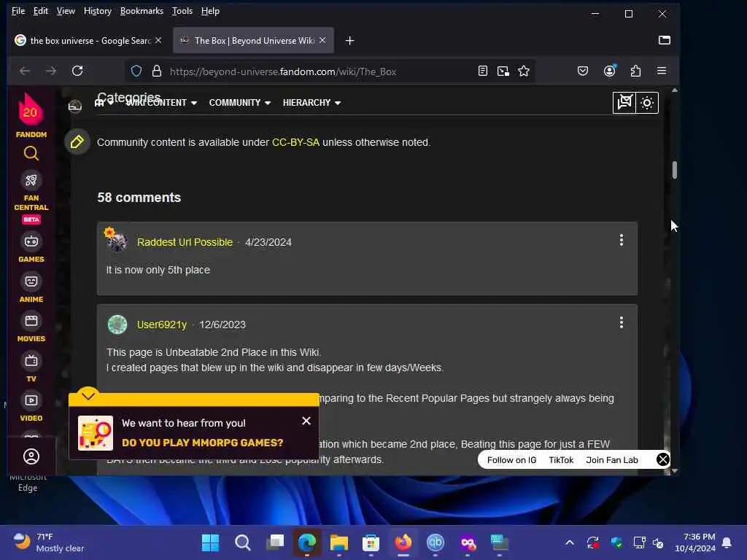Open the Fandom sidebar search icon
Image resolution: width=747 pixels, height=560 pixels.
(x=31, y=154)
